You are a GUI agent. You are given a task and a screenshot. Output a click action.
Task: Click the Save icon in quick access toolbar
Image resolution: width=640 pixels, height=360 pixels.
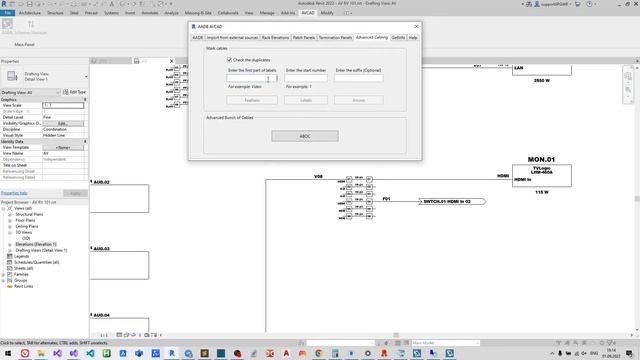[29, 4]
